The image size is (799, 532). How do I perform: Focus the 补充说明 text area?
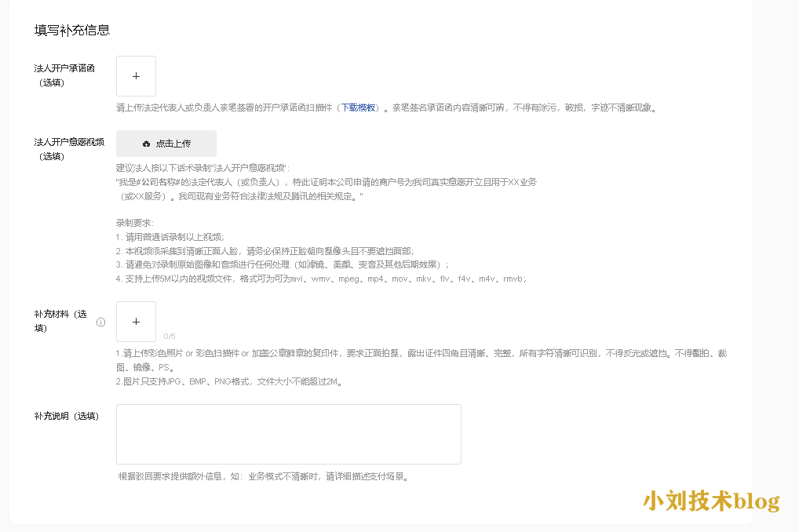[x=288, y=434]
